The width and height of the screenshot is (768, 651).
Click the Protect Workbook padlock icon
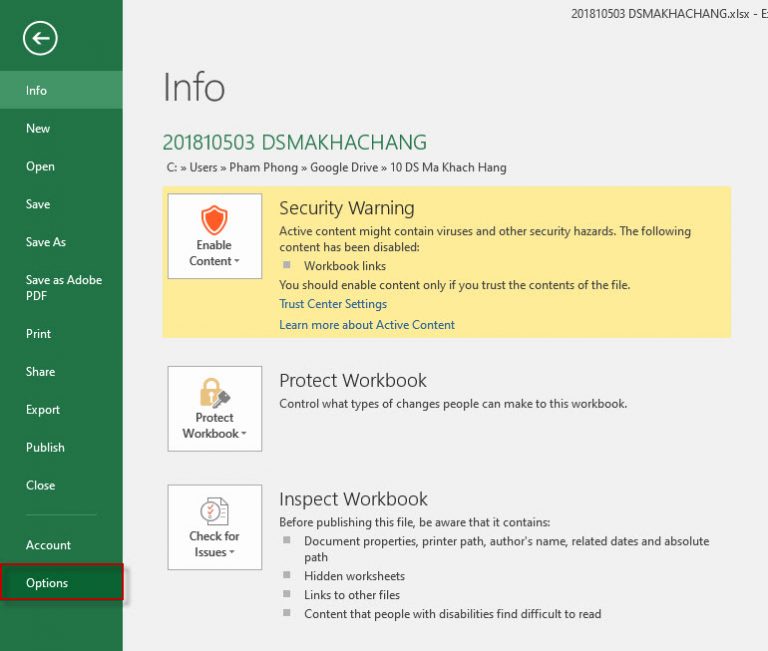click(214, 392)
